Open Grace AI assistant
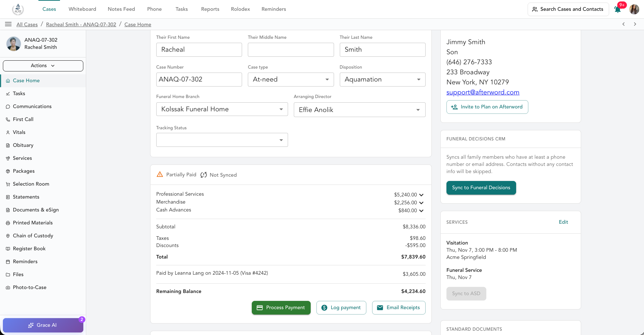The width and height of the screenshot is (644, 335). (43, 325)
